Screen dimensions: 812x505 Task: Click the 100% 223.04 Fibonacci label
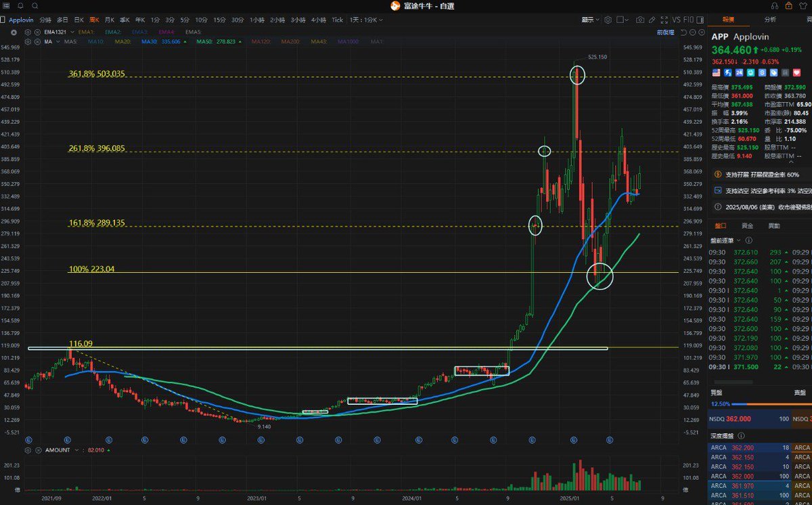pos(91,269)
